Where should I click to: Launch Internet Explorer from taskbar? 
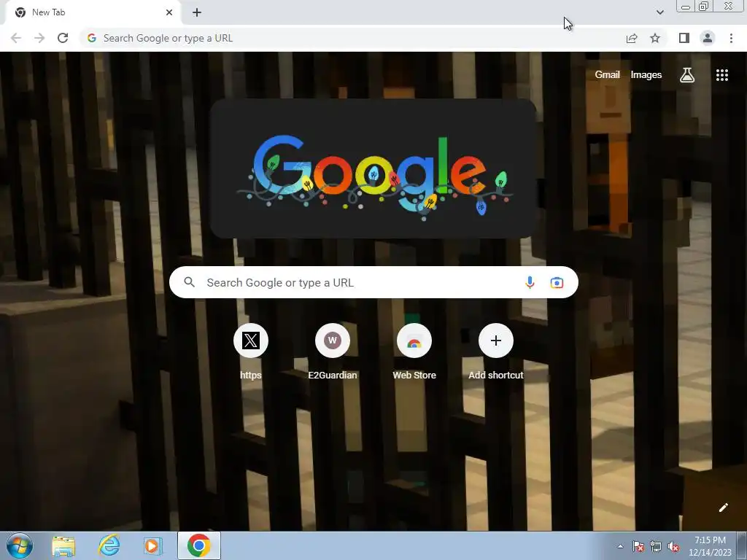pos(109,545)
